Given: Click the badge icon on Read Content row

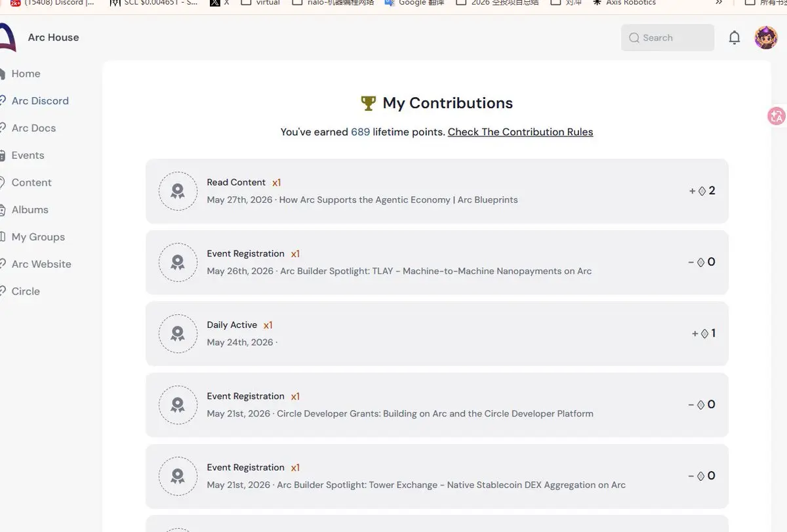Looking at the screenshot, I should 178,191.
